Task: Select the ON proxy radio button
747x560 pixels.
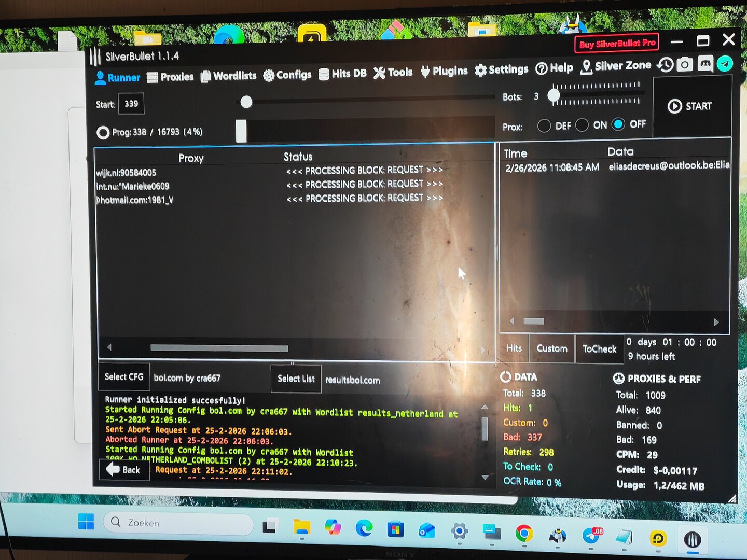Action: [x=582, y=125]
